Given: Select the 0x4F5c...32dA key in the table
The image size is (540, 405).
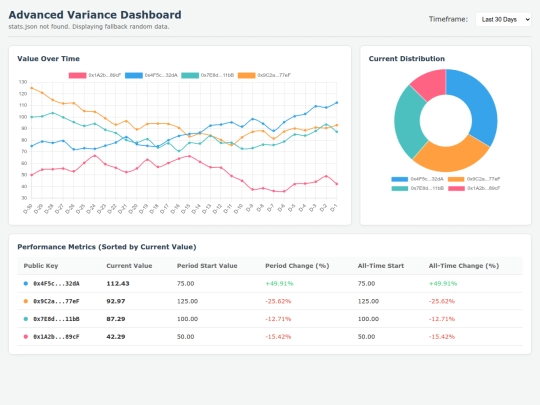Looking at the screenshot, I should 56,283.
